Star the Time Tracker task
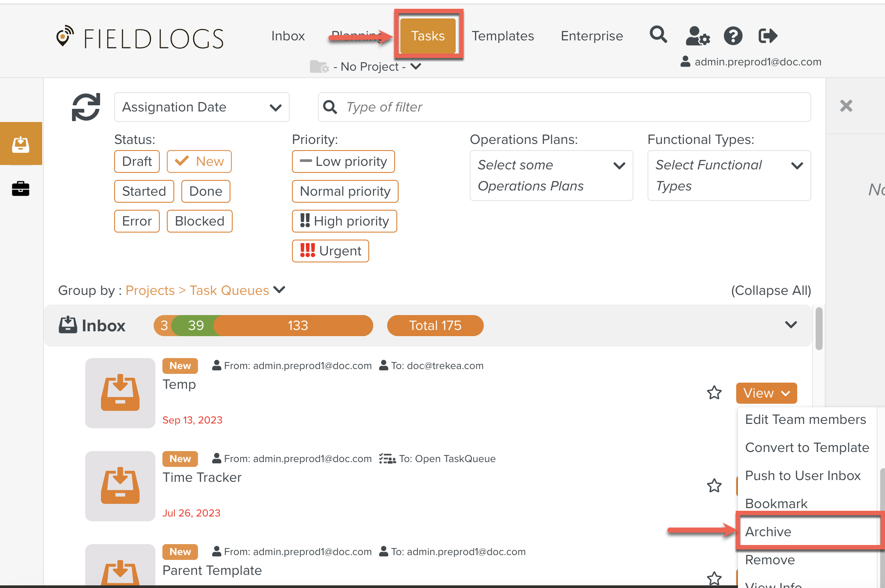Viewport: 885px width, 588px height. point(714,486)
